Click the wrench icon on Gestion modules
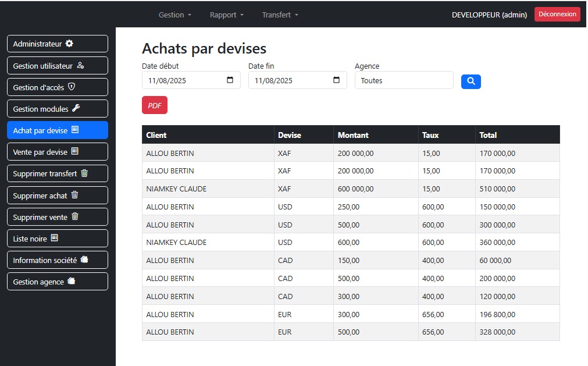588x366 pixels. pos(76,108)
